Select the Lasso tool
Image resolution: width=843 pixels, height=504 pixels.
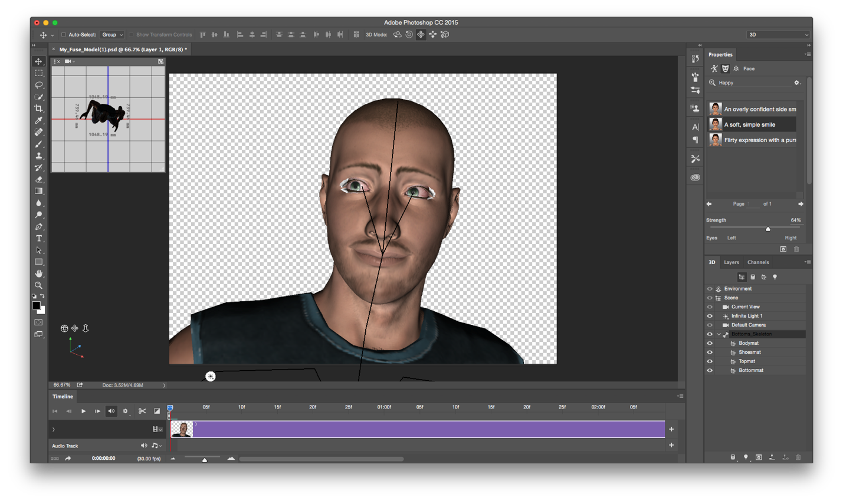[x=39, y=84]
